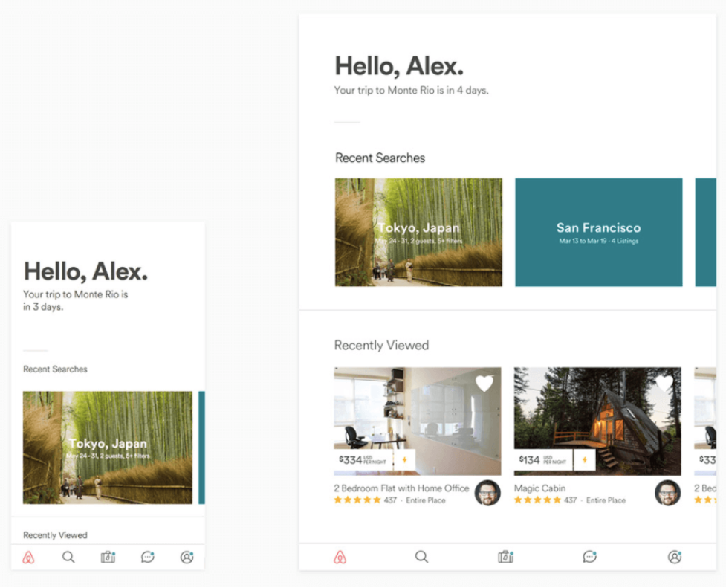Open messages chat icon in phone layout
Viewport: 726px width, 588px height.
148,557
